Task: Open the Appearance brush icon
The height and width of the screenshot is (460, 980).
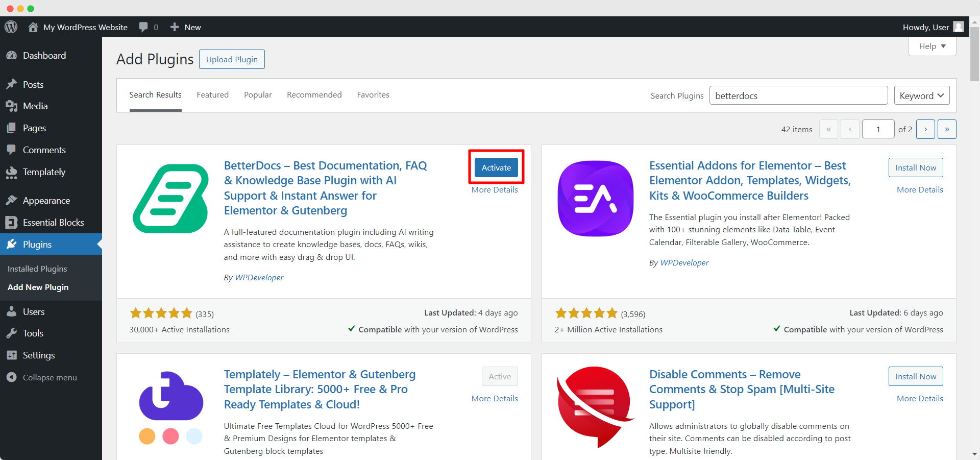Action: pyautogui.click(x=12, y=200)
